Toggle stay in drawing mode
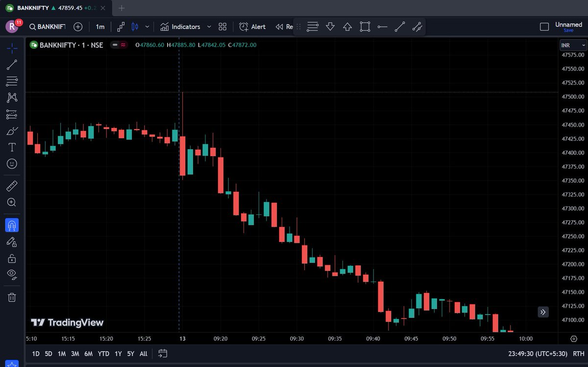The height and width of the screenshot is (367, 588). pos(12,242)
